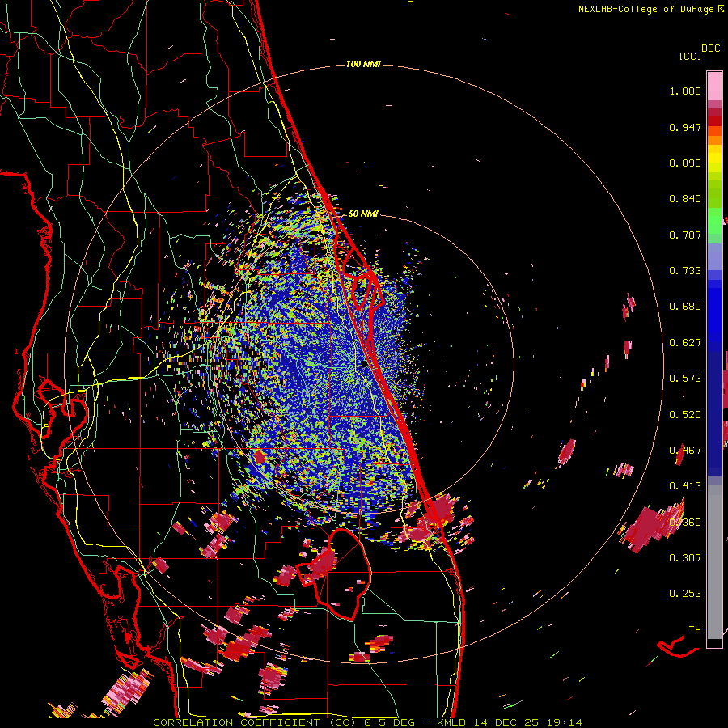The image size is (728, 728).
Task: Click the 0.253 scale value
Action: 685,594
